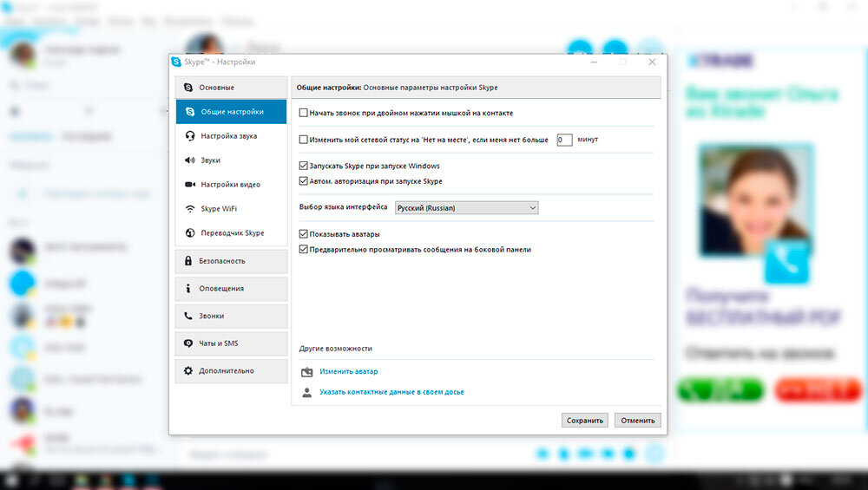Click the WiFi icon in the sidebar
868x490 pixels.
[x=190, y=209]
